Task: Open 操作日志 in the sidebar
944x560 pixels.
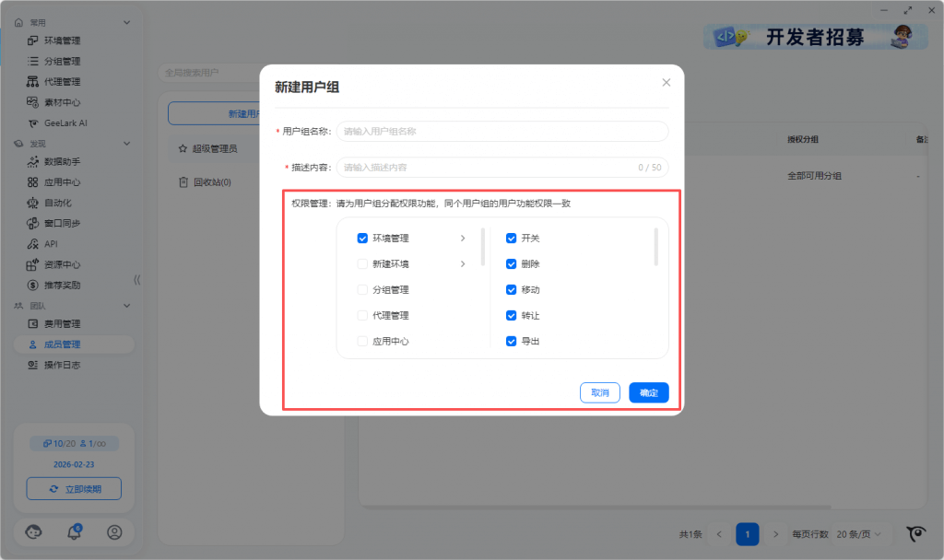Action: pos(62,365)
